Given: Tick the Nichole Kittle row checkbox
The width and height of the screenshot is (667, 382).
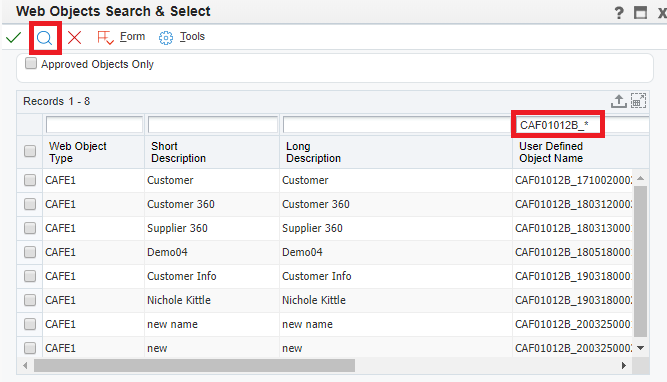Looking at the screenshot, I should (x=30, y=300).
